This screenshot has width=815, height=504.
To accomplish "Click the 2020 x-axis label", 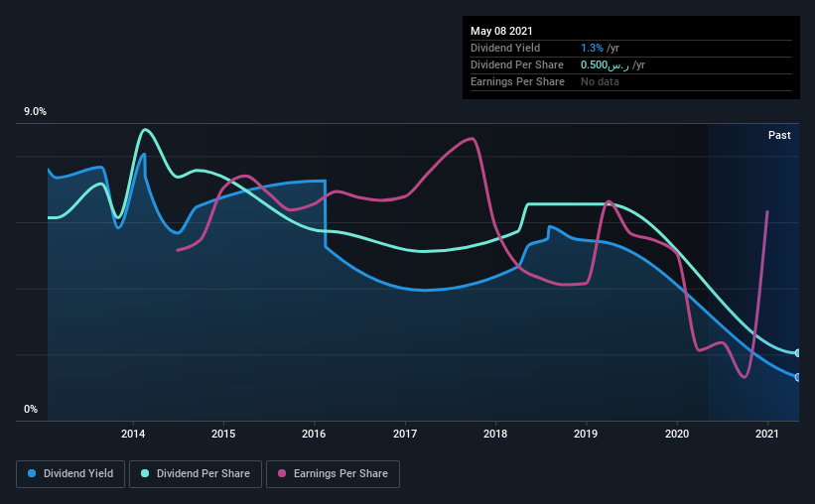I will tap(677, 434).
